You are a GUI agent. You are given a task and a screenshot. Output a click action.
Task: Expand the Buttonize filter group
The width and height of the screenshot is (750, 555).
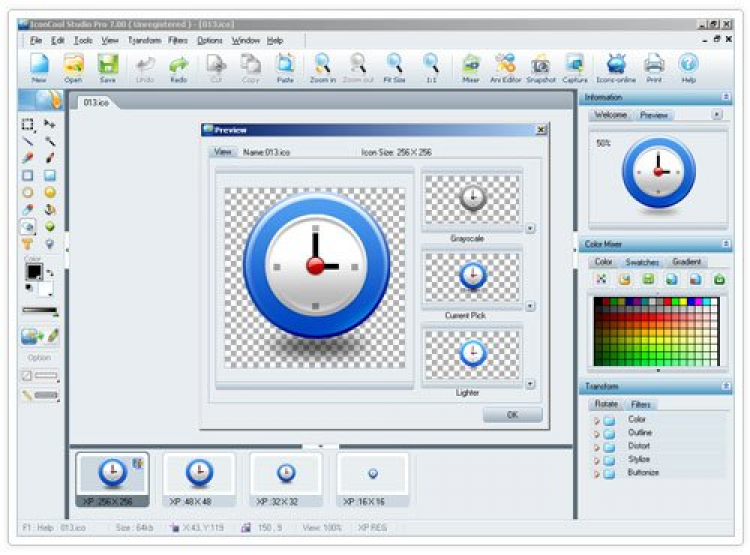[x=597, y=475]
